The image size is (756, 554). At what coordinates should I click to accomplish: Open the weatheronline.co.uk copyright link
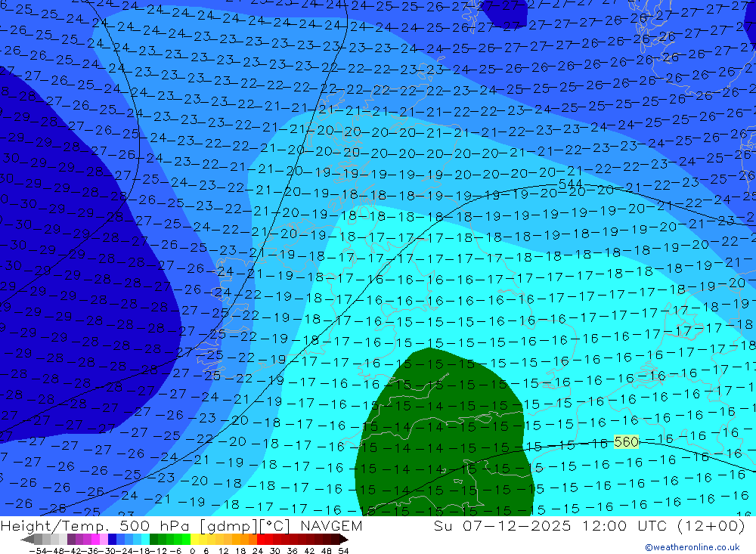692,547
